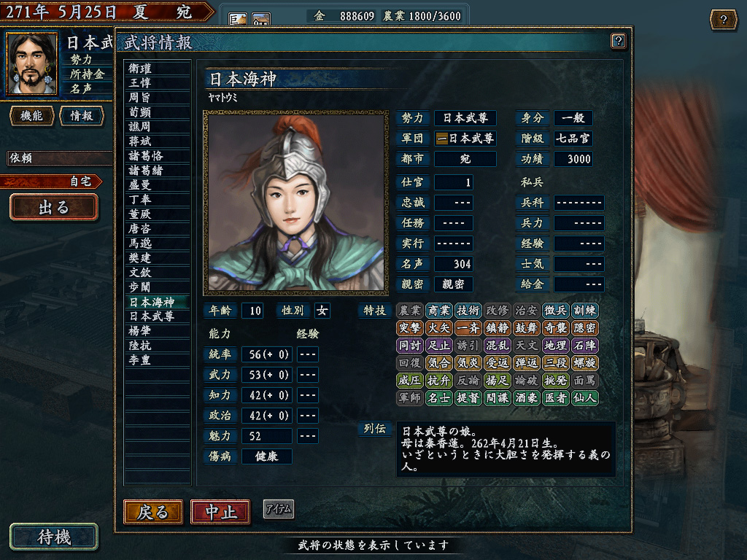Click the 威圧 skill badge

(410, 381)
